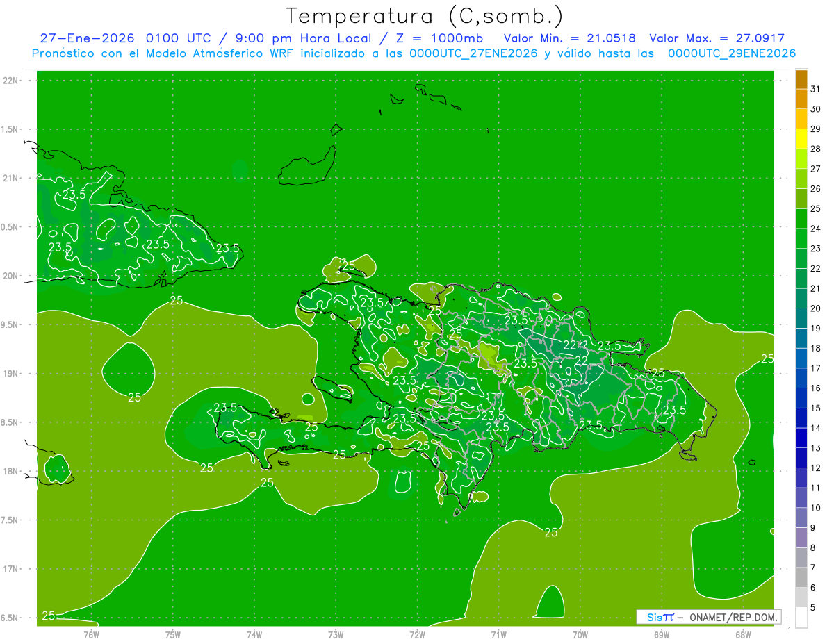Click the longitude label "76W"
This screenshot has height=644, width=834.
click(91, 635)
